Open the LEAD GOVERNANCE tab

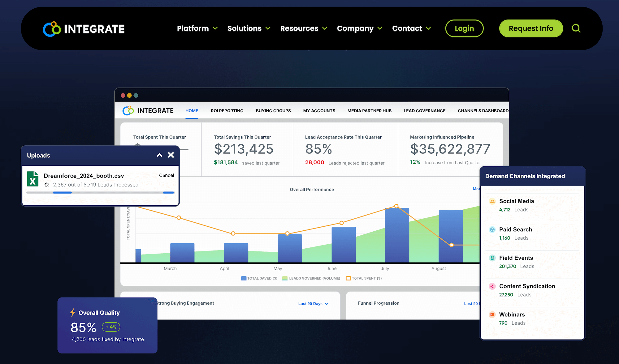(x=424, y=110)
